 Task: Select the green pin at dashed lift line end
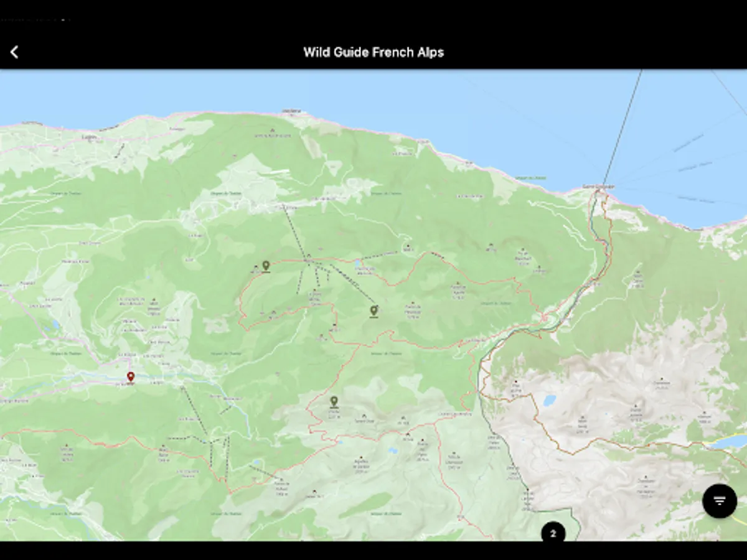coord(374,310)
